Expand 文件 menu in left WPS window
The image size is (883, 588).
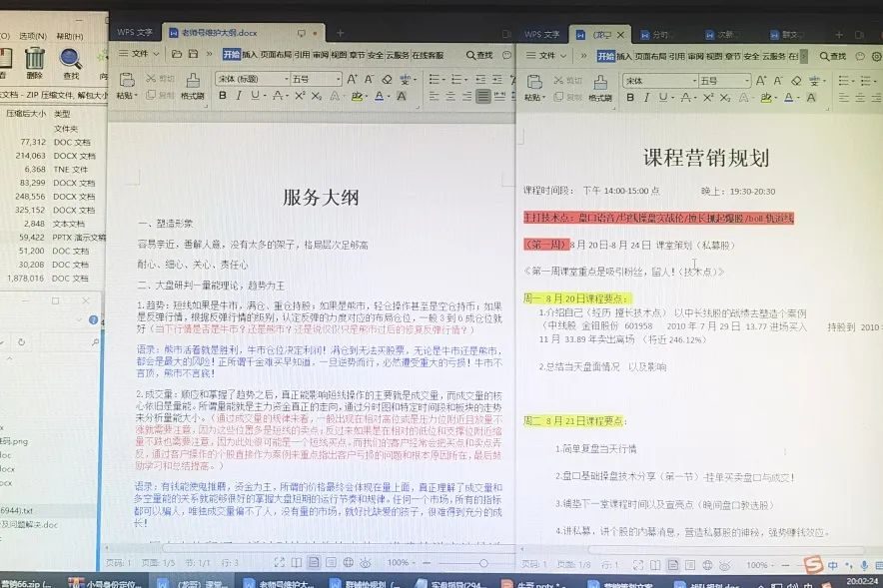pos(141,54)
